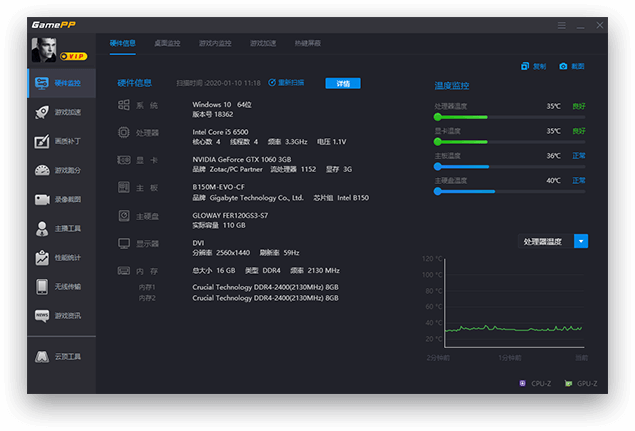Expand the 处理器温度 chart dropdown arrow
Screen dimensions: 635x431
(581, 241)
